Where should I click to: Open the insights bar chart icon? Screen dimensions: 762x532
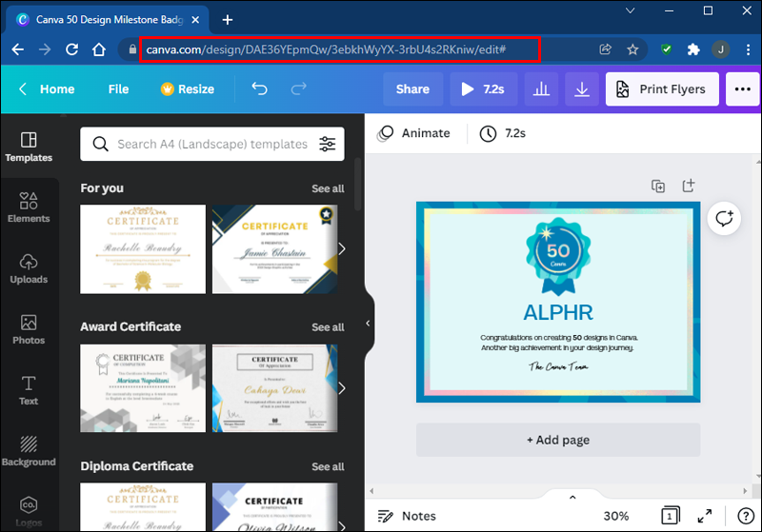541,89
